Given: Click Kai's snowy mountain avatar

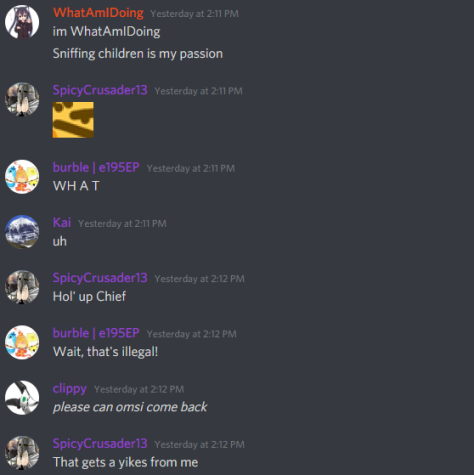Looking at the screenshot, I should 22,232.
